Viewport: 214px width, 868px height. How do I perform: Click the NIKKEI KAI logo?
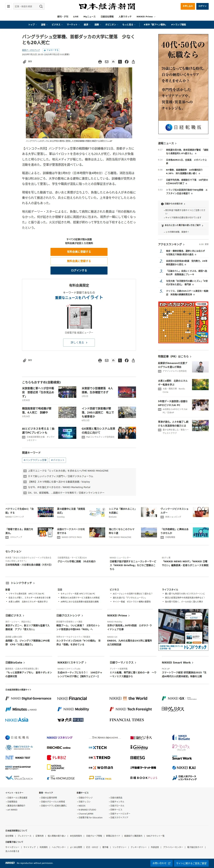184,768
